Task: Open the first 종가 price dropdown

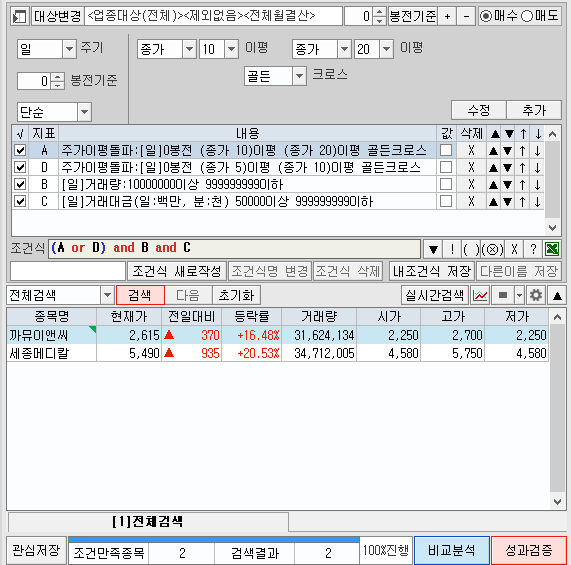Action: click(x=189, y=49)
